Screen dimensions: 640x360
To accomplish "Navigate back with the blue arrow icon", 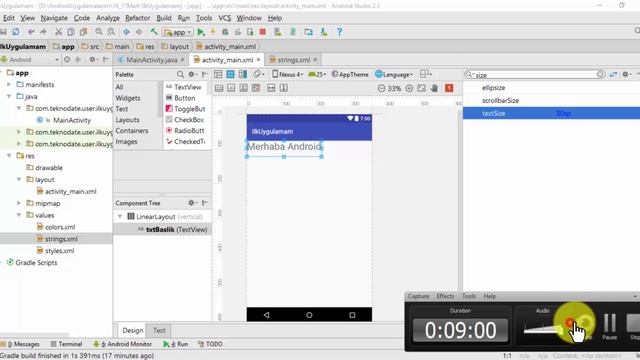I will pos(126,31).
